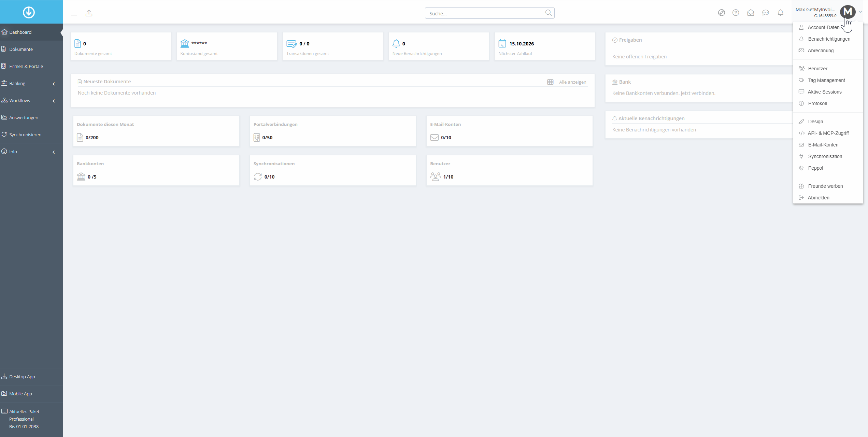This screenshot has height=437, width=868.
Task: Click the Neue Benachrichtigungen bell icon
Action: 396,43
